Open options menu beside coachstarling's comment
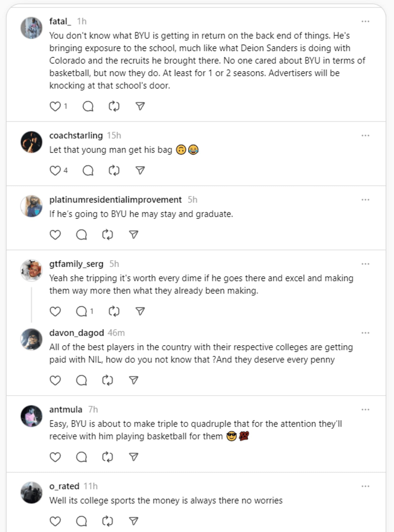 click(365, 135)
